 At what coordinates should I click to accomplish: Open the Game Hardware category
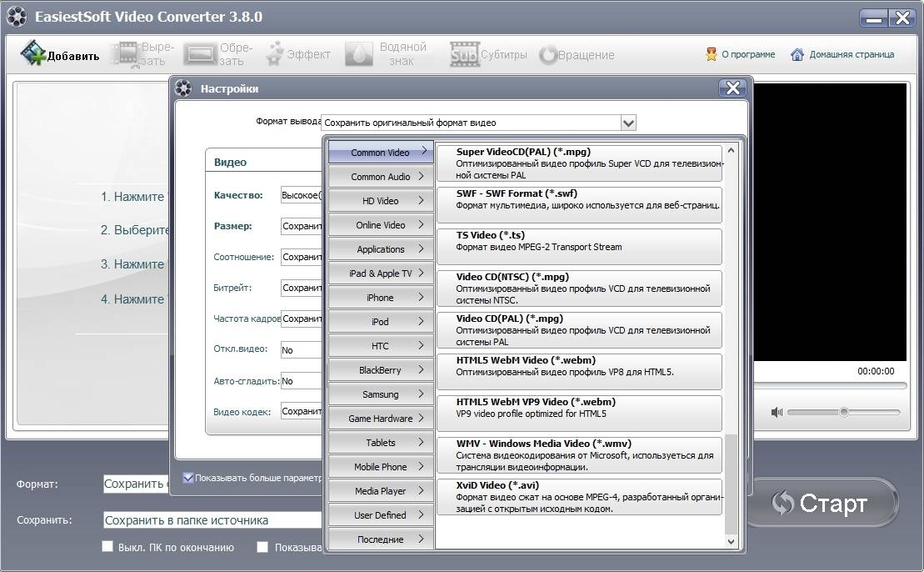tap(381, 418)
